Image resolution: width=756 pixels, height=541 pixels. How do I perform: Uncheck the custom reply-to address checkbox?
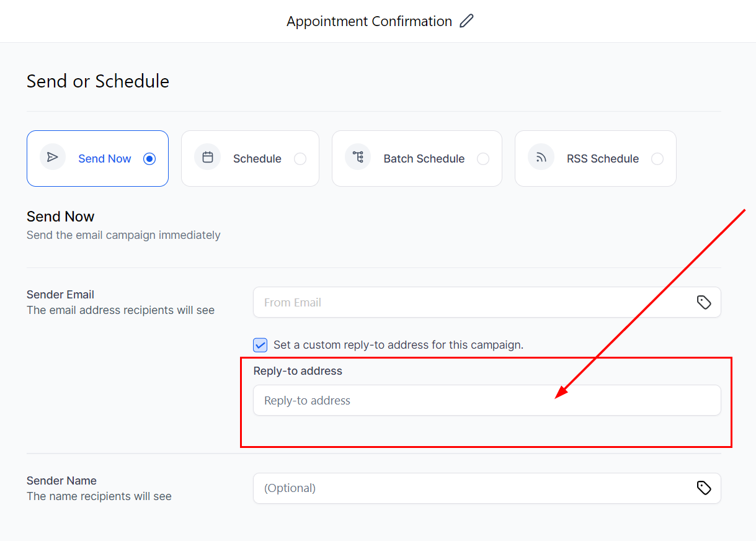coord(261,345)
